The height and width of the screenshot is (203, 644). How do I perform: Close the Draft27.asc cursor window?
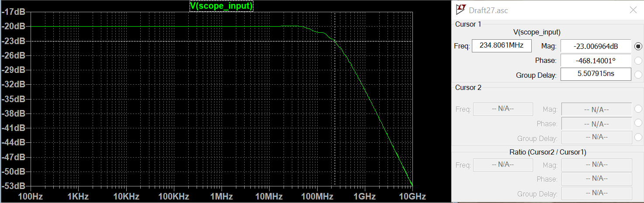point(633,10)
